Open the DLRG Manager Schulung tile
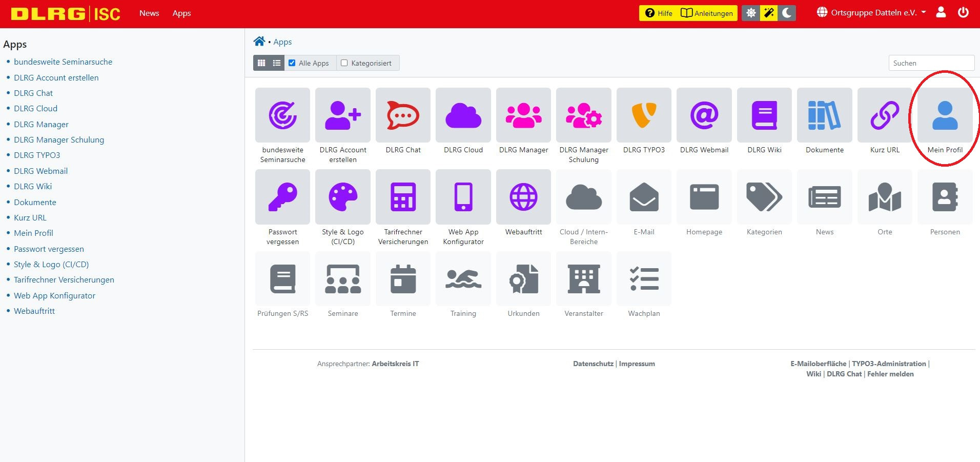The image size is (980, 462). coord(584,115)
